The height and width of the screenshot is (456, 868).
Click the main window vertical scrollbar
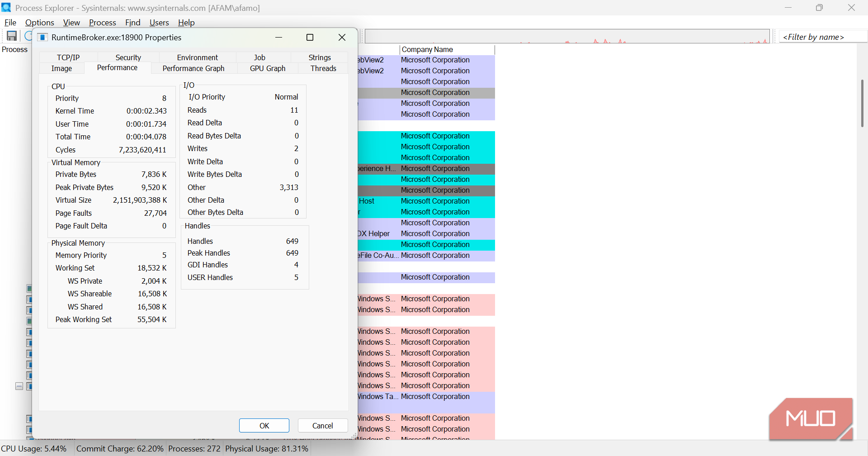click(x=862, y=103)
